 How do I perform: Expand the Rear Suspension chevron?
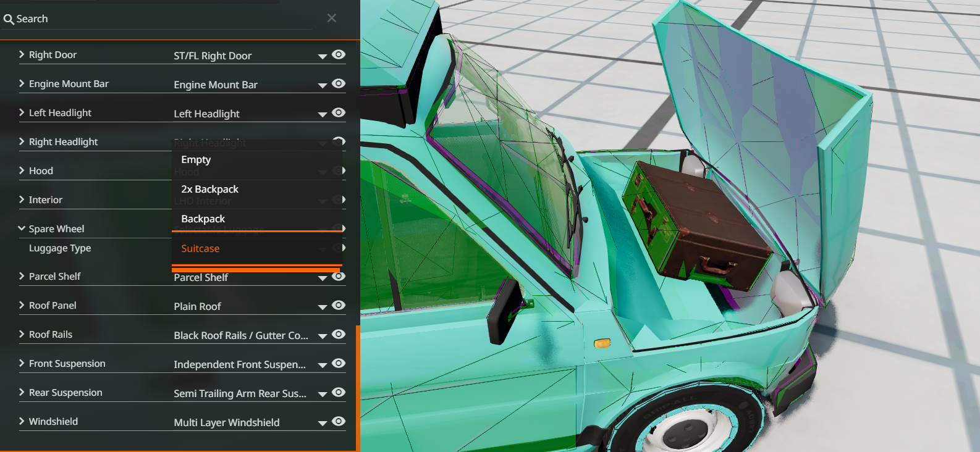click(22, 392)
